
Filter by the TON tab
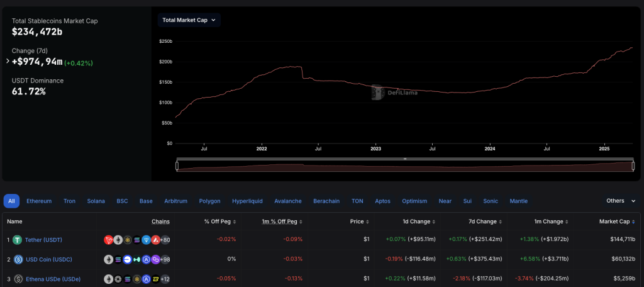[357, 201]
